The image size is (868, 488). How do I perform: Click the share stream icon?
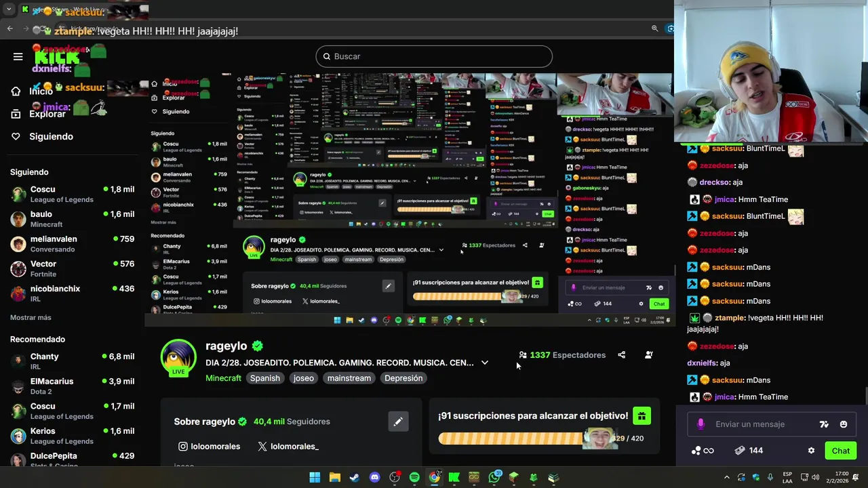[x=621, y=354]
